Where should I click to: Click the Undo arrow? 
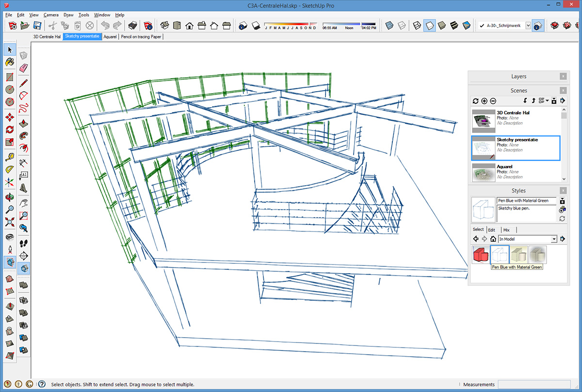pos(105,26)
